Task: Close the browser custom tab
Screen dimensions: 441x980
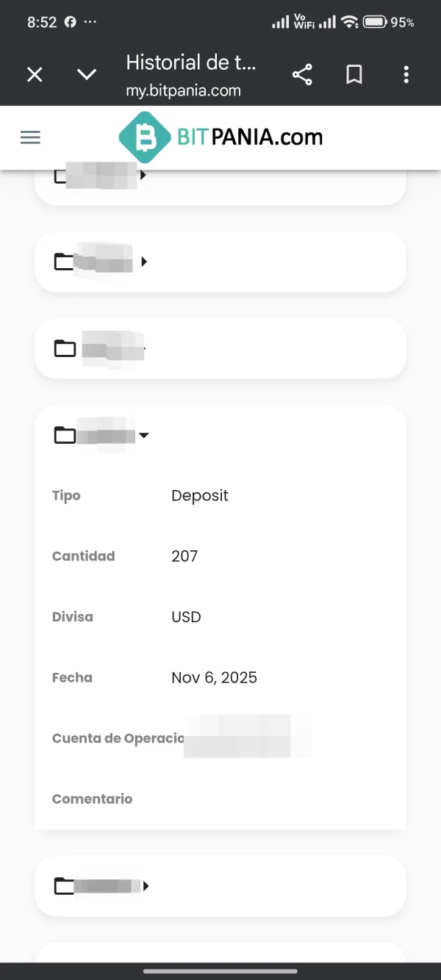Action: 35,74
